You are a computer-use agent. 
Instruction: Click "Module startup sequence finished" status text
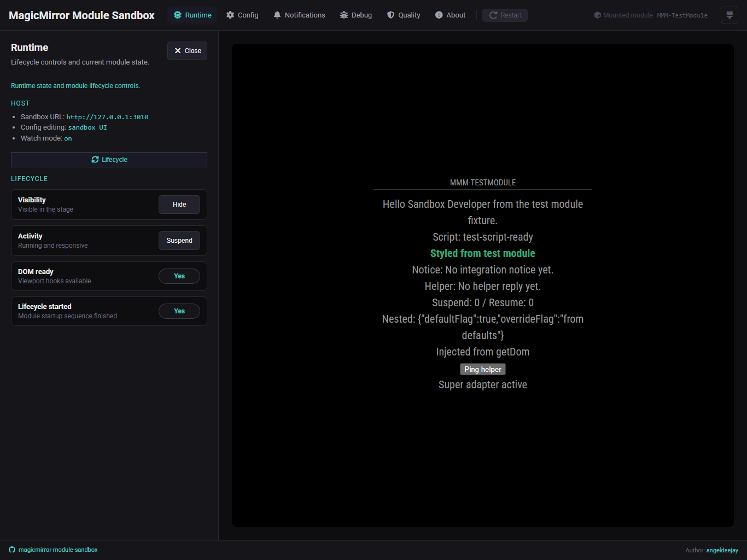[x=67, y=316]
